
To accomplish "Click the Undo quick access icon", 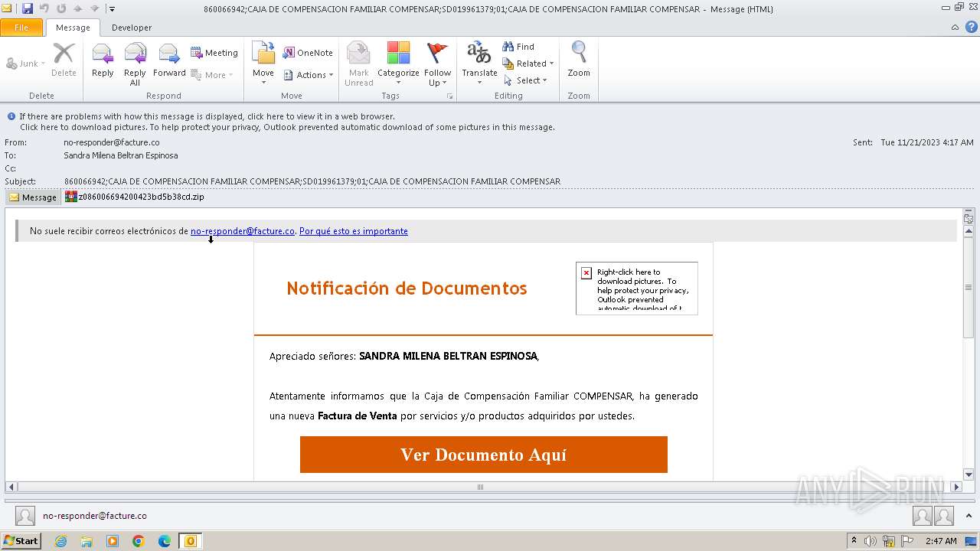I will click(44, 8).
